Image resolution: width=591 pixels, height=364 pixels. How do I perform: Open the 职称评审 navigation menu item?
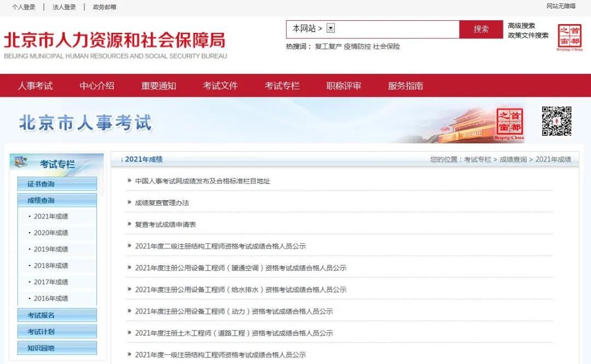344,85
